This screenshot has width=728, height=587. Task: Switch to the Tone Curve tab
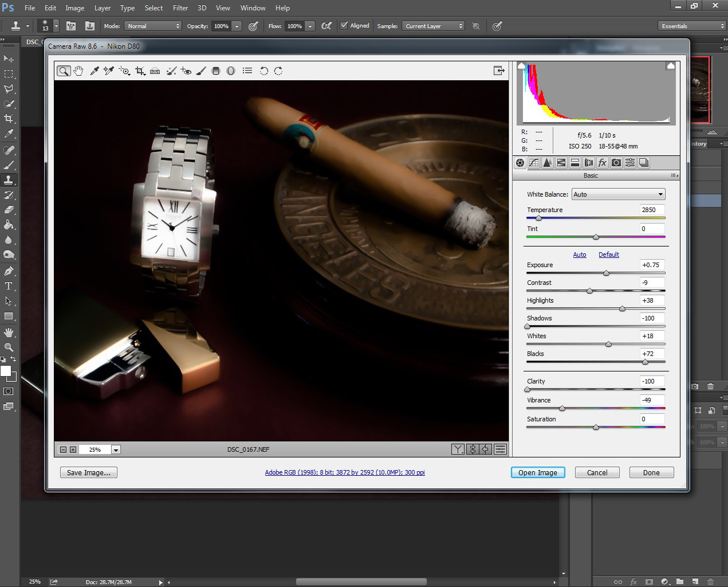click(534, 163)
